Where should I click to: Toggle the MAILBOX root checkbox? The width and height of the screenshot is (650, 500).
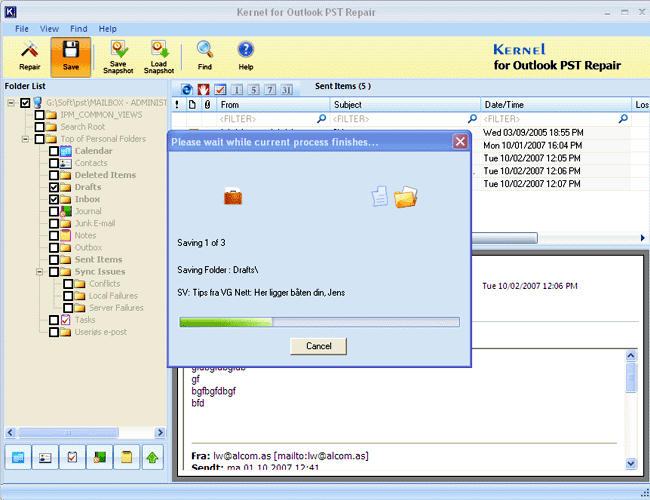click(25, 102)
